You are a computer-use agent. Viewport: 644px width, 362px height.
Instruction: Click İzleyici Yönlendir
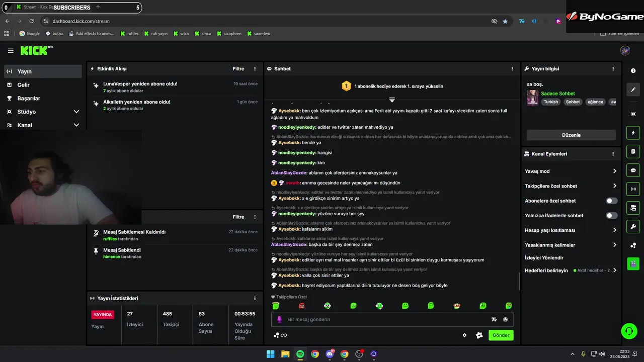544,258
